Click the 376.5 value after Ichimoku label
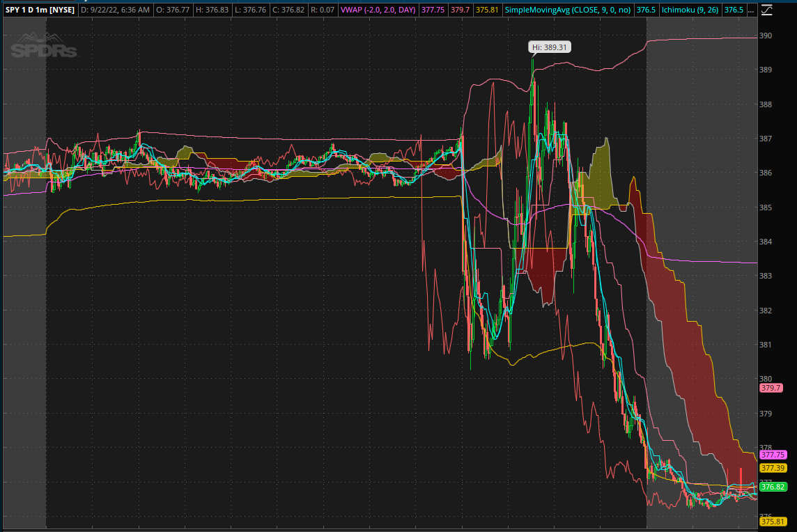The width and height of the screenshot is (797, 532). 734,10
